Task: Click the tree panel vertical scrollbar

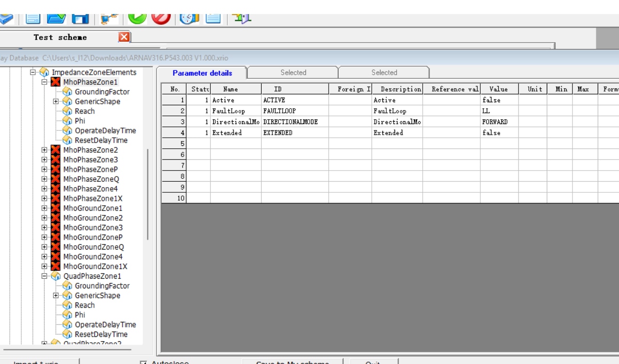Action: pos(147,194)
